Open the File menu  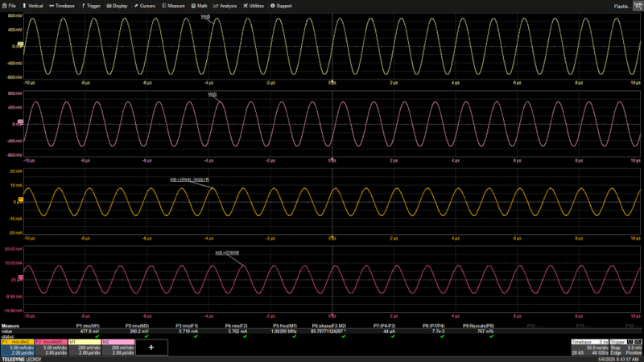click(x=10, y=6)
